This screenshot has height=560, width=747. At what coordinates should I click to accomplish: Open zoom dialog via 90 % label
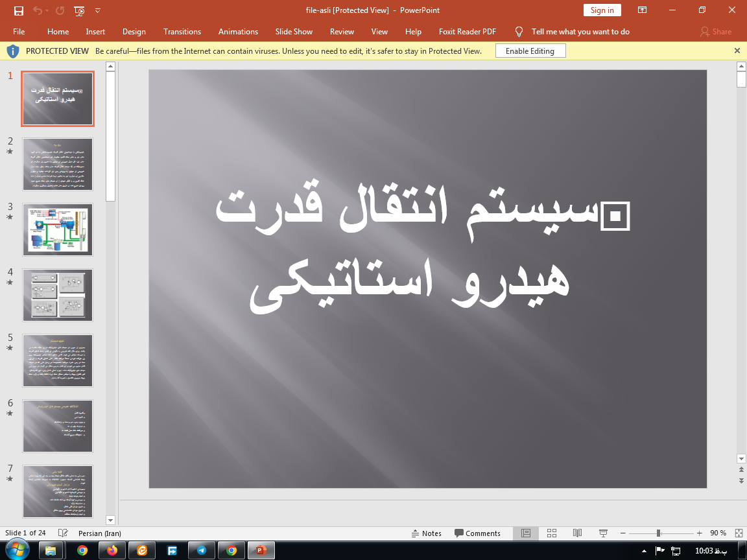click(718, 533)
